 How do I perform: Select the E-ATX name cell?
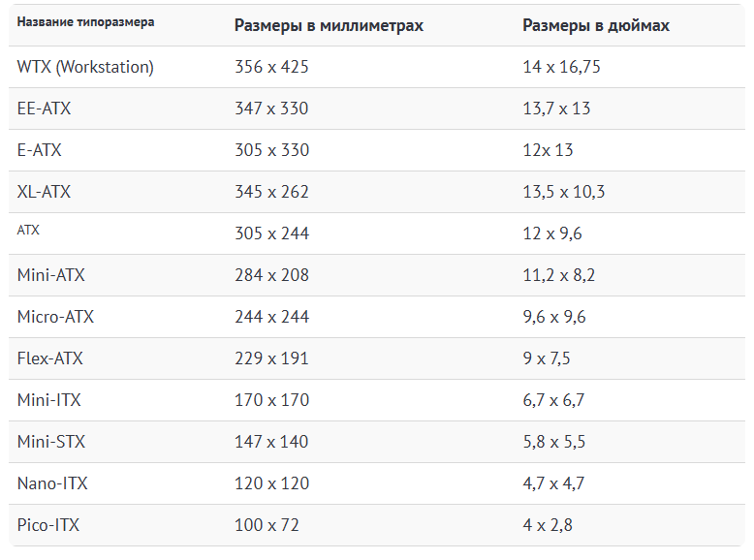pyautogui.click(x=39, y=150)
